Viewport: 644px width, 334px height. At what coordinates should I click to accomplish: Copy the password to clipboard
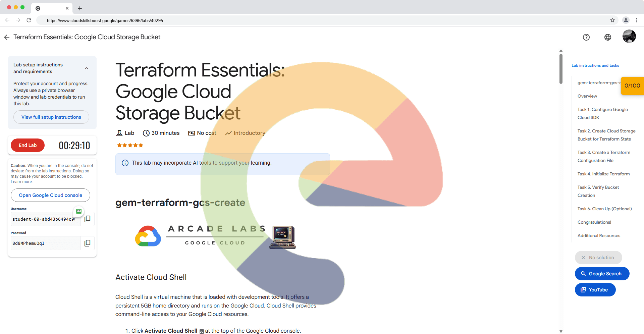pyautogui.click(x=87, y=243)
